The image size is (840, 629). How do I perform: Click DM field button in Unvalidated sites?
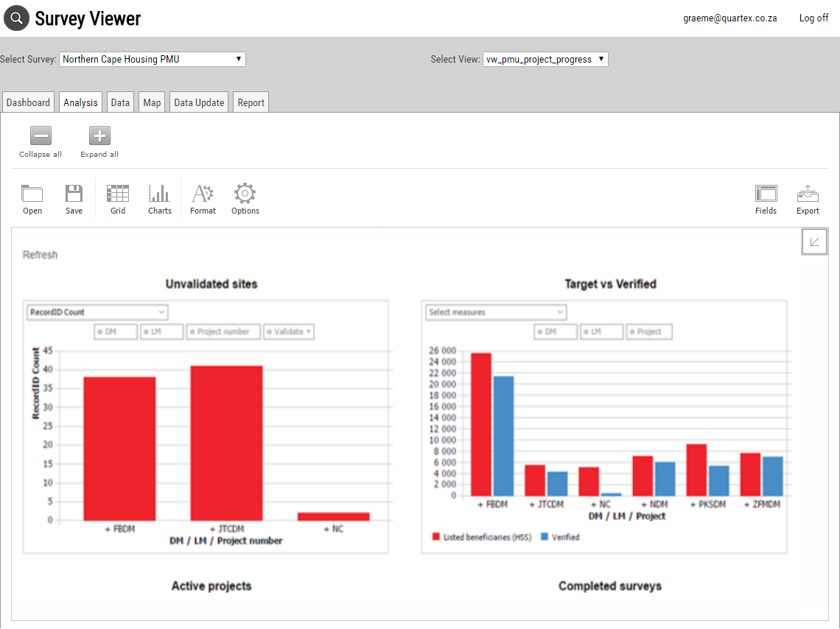pyautogui.click(x=116, y=332)
